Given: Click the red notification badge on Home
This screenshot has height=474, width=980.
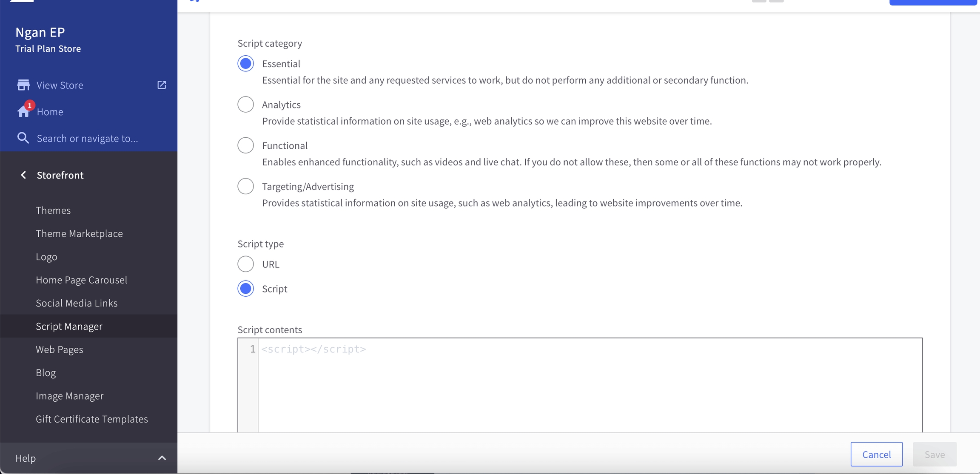Looking at the screenshot, I should (29, 105).
